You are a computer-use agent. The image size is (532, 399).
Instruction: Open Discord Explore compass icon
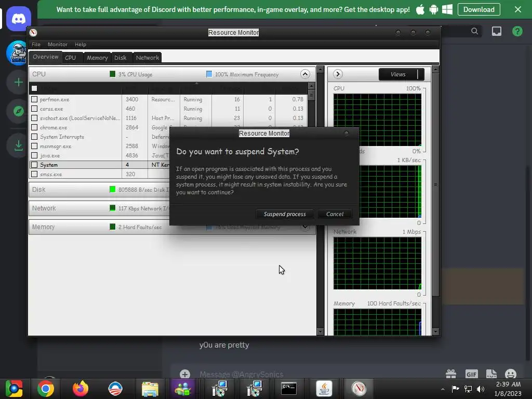pos(18,111)
